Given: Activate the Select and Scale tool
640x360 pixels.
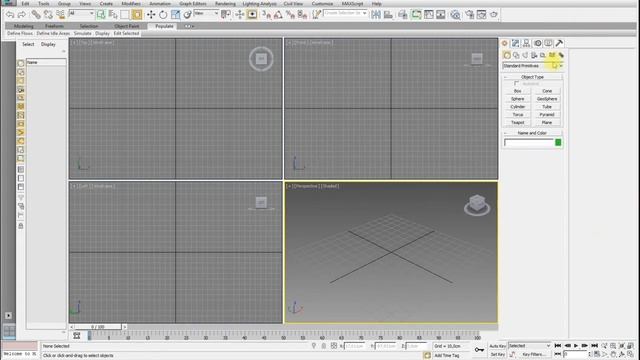Looking at the screenshot, I should (176, 15).
